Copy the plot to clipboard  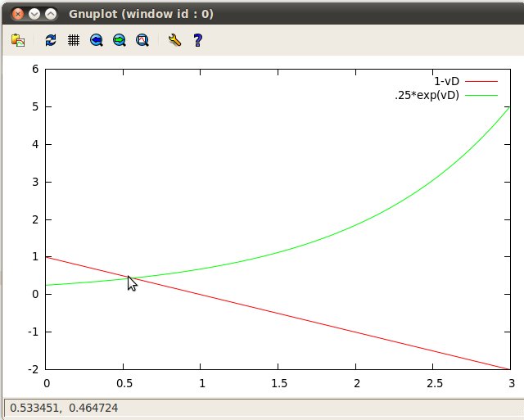tap(18, 39)
